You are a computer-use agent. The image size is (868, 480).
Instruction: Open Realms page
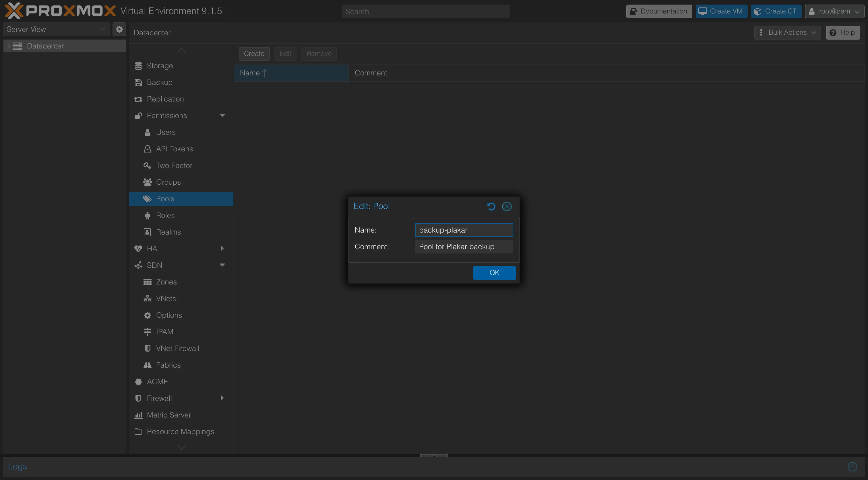[181, 232]
